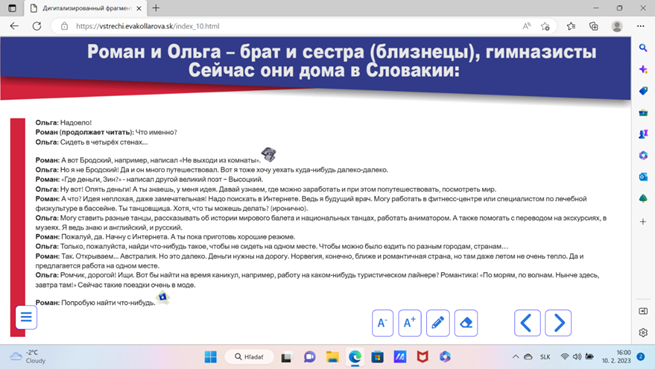Open Outlook in sidebar
The height and width of the screenshot is (369, 655).
643,177
